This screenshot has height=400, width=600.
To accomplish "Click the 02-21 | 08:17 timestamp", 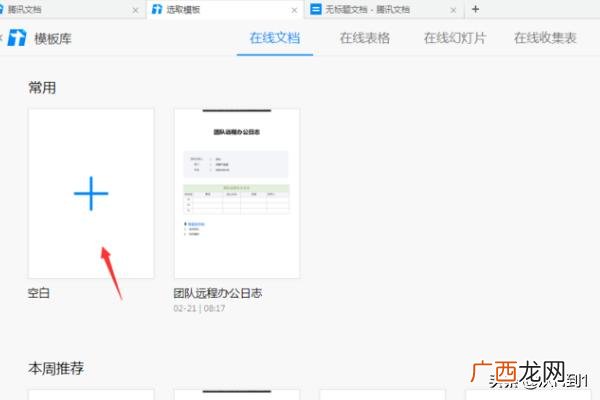I will click(199, 308).
